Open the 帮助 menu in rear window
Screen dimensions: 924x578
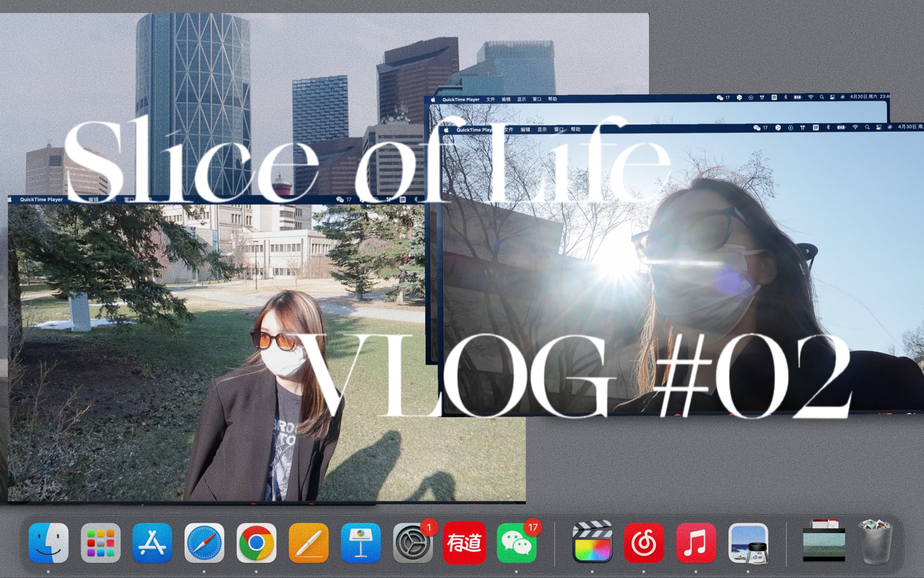(x=552, y=99)
